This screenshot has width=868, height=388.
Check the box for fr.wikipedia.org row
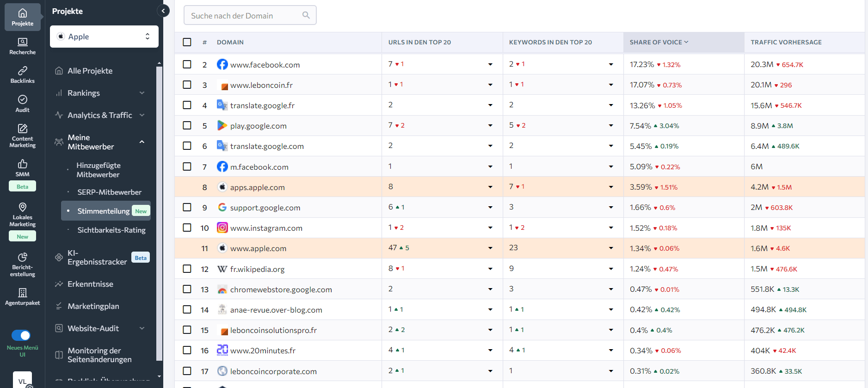click(x=187, y=269)
